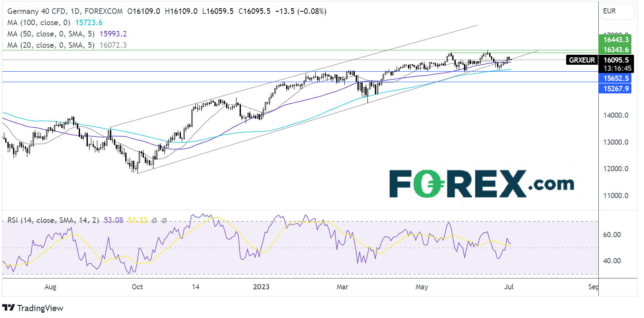Click the TradingView logo

point(33,308)
